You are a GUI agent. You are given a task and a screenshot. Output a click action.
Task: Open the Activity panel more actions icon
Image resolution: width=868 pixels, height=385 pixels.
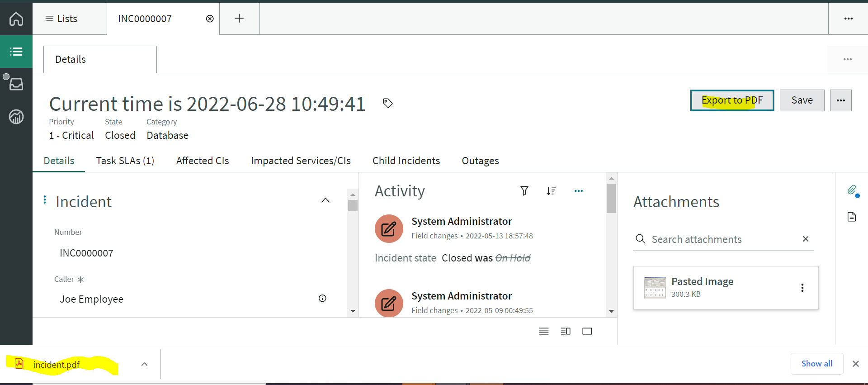pyautogui.click(x=579, y=191)
